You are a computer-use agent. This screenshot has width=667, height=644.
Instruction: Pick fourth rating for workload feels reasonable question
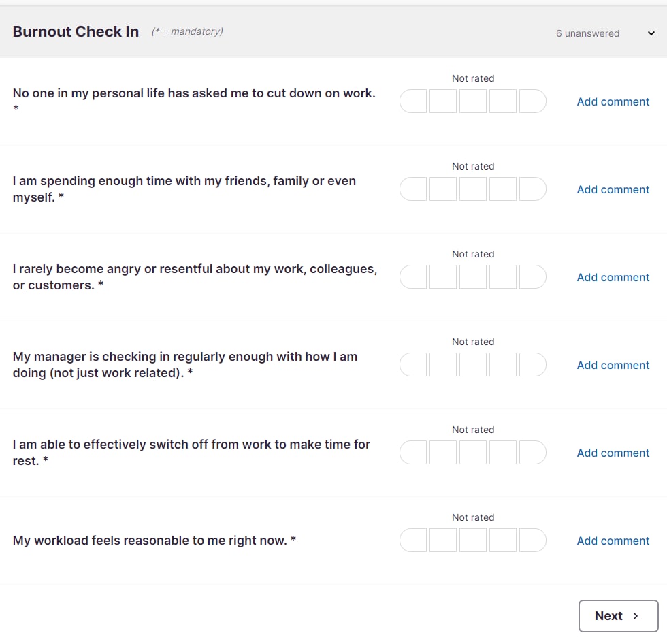click(503, 541)
